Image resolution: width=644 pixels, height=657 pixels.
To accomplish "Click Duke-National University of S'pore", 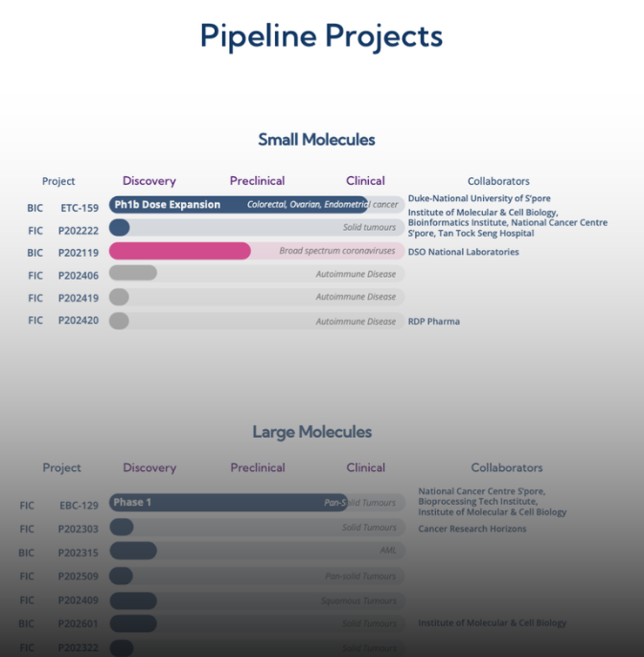I will coord(479,199).
